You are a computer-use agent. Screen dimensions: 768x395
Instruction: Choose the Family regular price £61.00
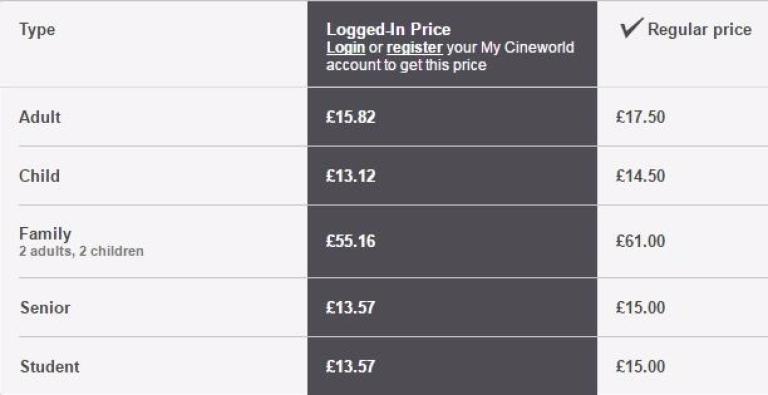pyautogui.click(x=641, y=241)
